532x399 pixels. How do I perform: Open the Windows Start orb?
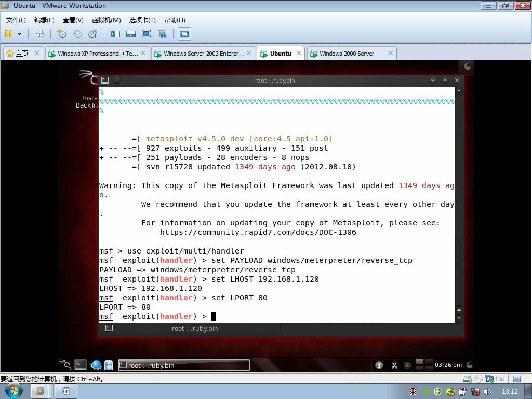tap(14, 391)
